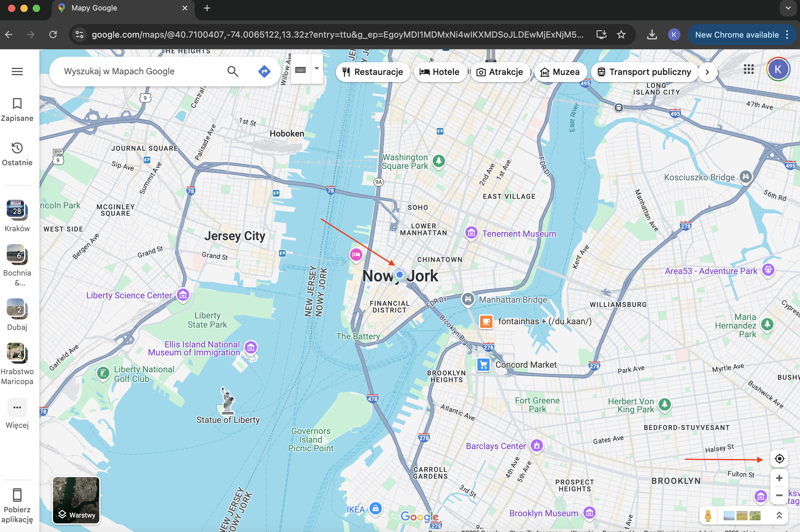Select the pink hotel pin near Nowy Jork
800x532 pixels.
[356, 255]
